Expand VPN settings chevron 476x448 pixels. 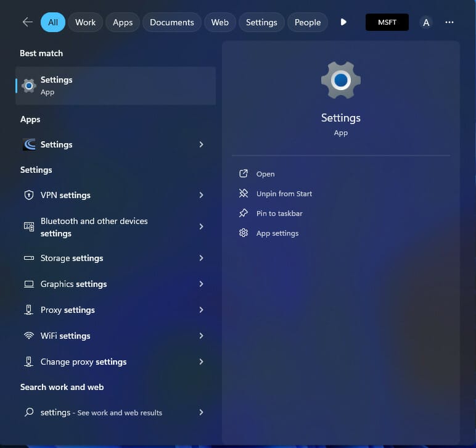click(x=201, y=195)
